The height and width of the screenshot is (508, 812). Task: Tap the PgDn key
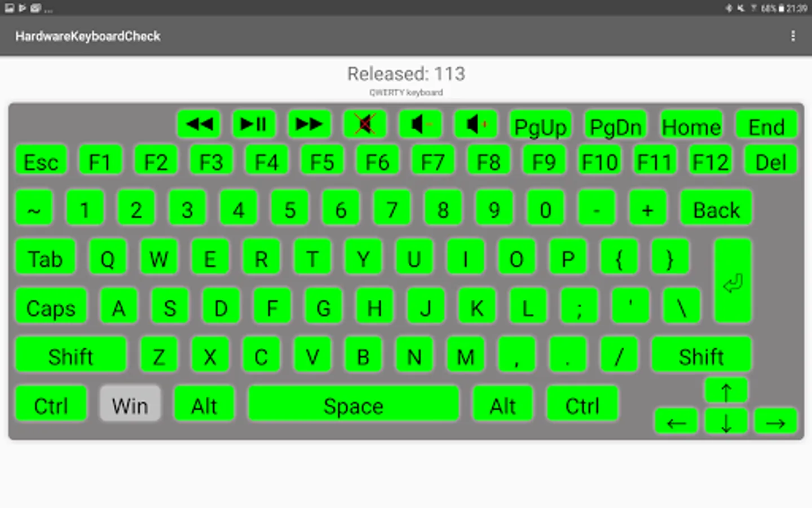point(615,125)
